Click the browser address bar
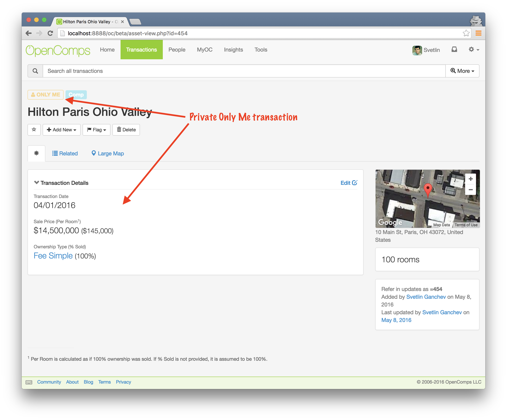 click(x=264, y=33)
